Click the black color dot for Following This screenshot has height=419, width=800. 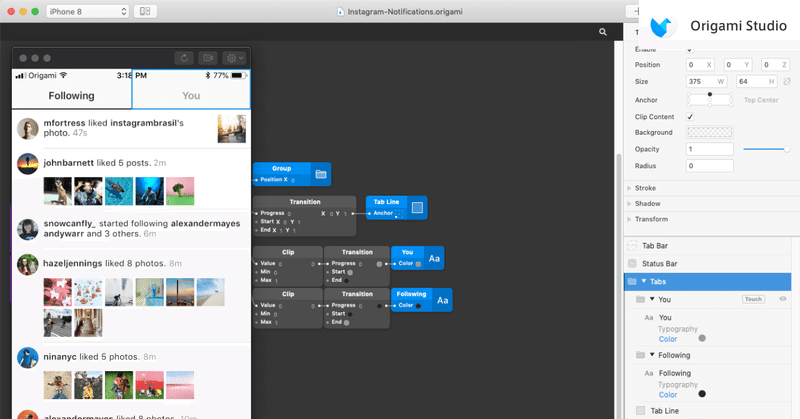[702, 394]
